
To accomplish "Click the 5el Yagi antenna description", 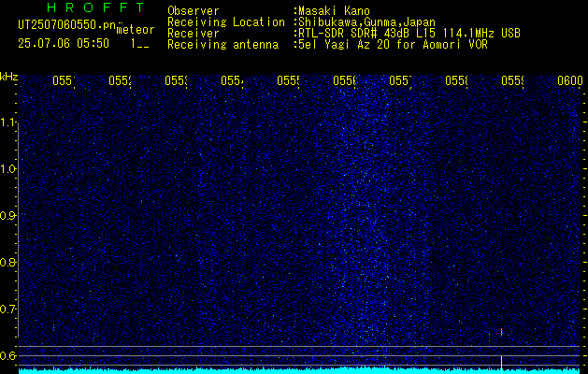I will pyautogui.click(x=393, y=45).
